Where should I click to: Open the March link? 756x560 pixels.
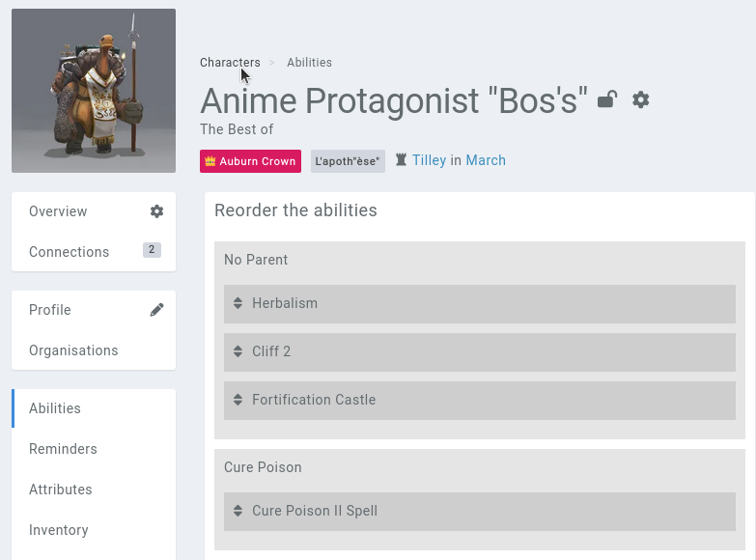click(x=486, y=160)
